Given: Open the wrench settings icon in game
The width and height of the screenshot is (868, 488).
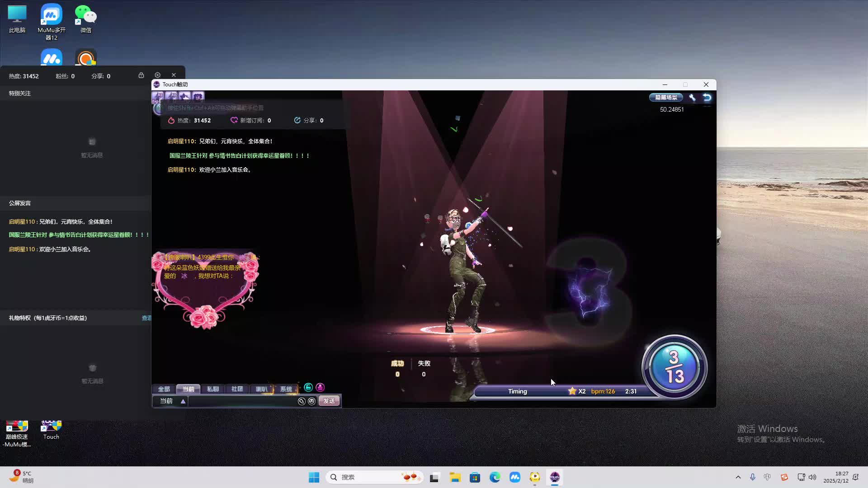Looking at the screenshot, I should tap(692, 97).
